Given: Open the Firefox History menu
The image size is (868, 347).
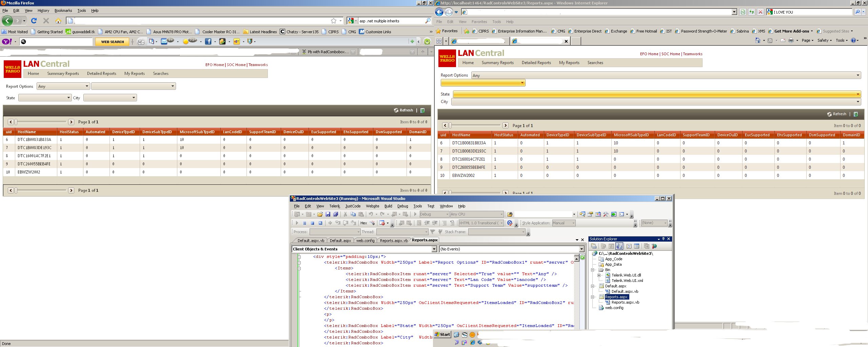Looking at the screenshot, I should [x=43, y=11].
